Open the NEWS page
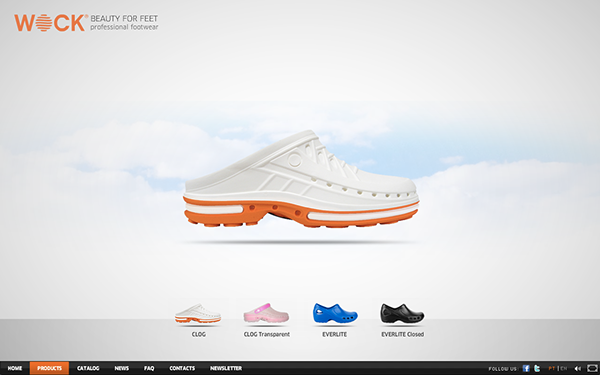The height and width of the screenshot is (375, 600). pyautogui.click(x=122, y=368)
